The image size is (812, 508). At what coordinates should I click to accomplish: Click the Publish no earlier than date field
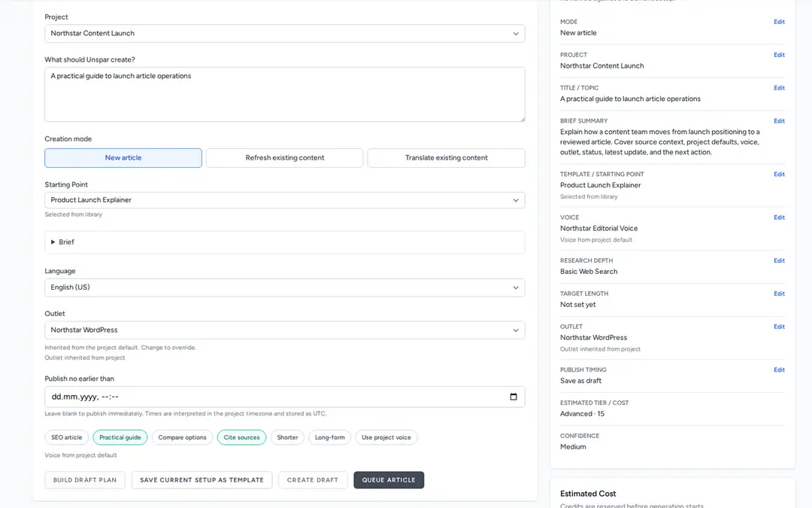coord(284,397)
